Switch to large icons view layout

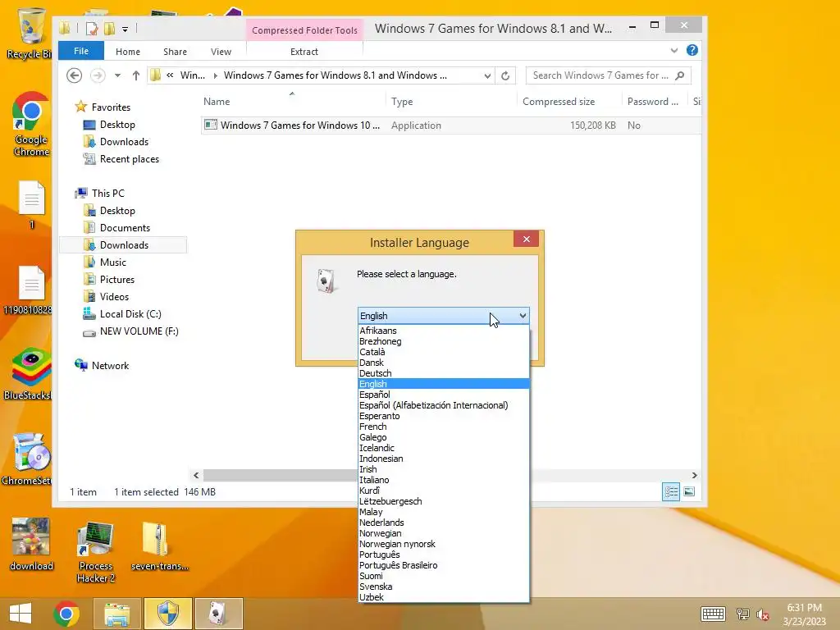(689, 492)
